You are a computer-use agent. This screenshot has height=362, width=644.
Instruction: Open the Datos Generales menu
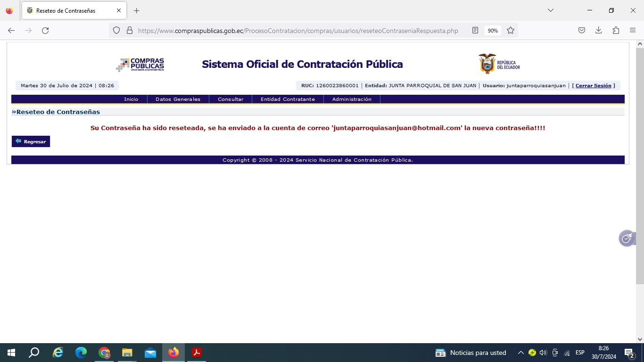[178, 99]
